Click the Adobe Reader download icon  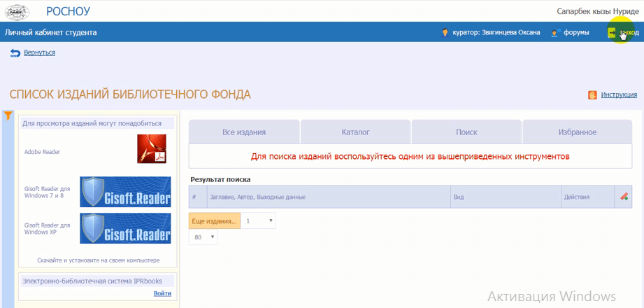(x=151, y=148)
